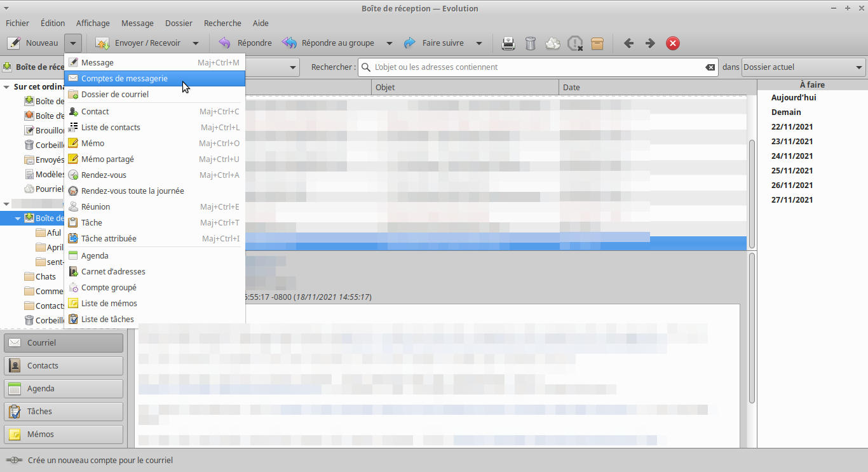Viewport: 868px width, 472px height.
Task: Click the Print icon in the toolbar
Action: click(508, 43)
